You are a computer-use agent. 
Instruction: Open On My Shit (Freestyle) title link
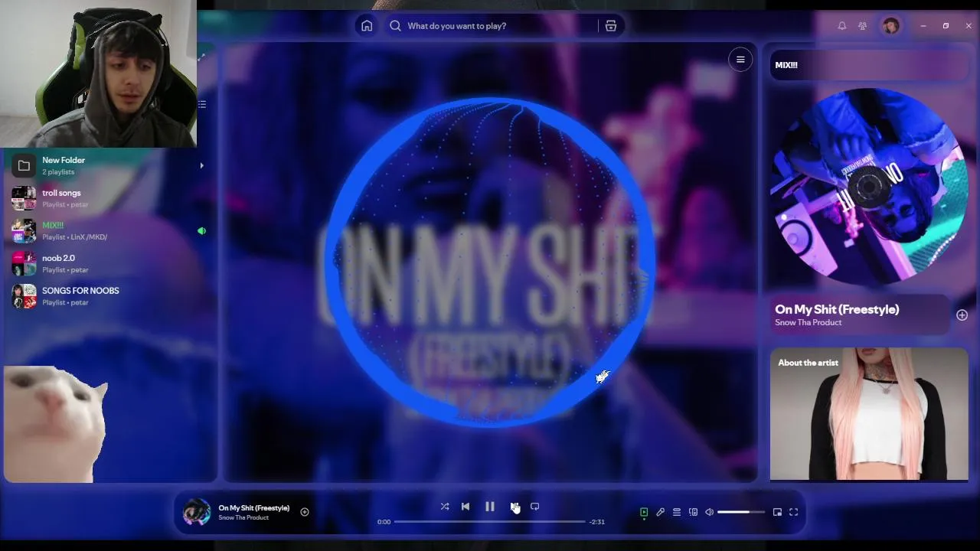pyautogui.click(x=837, y=309)
